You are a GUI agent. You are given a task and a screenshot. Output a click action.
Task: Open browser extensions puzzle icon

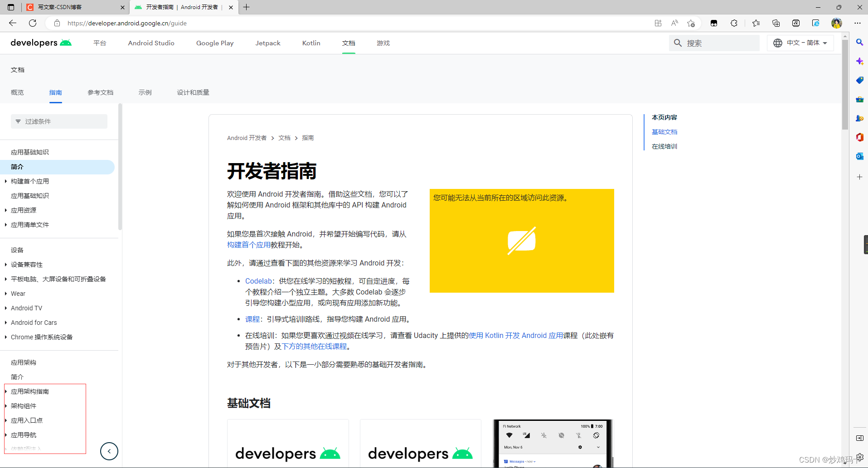point(734,23)
